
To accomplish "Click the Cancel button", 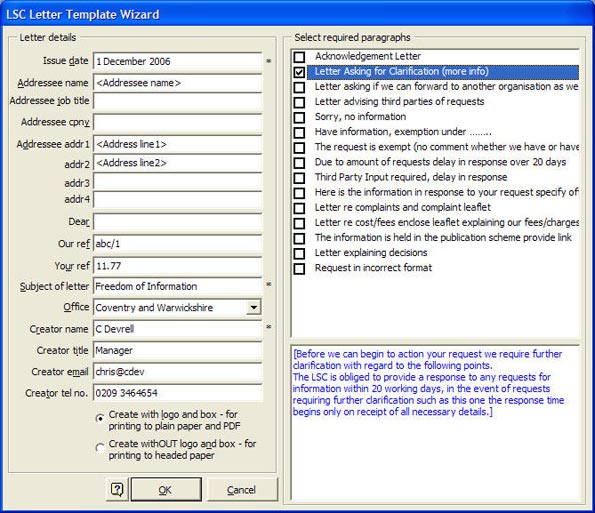I will pos(242,489).
